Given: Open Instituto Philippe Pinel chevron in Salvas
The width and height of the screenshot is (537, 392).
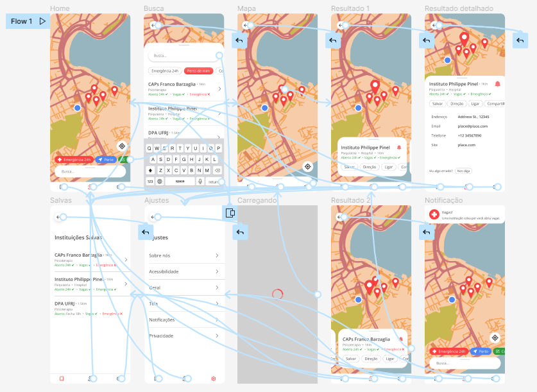Looking at the screenshot, I should coord(126,284).
